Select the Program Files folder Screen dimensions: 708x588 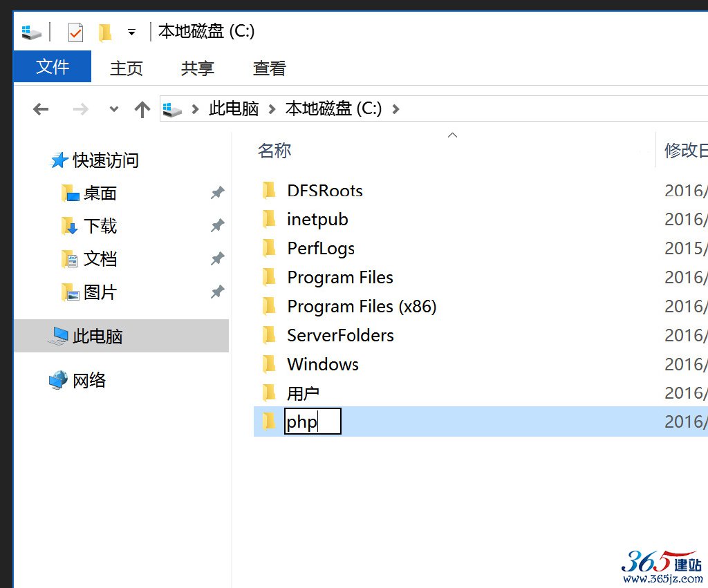(340, 277)
